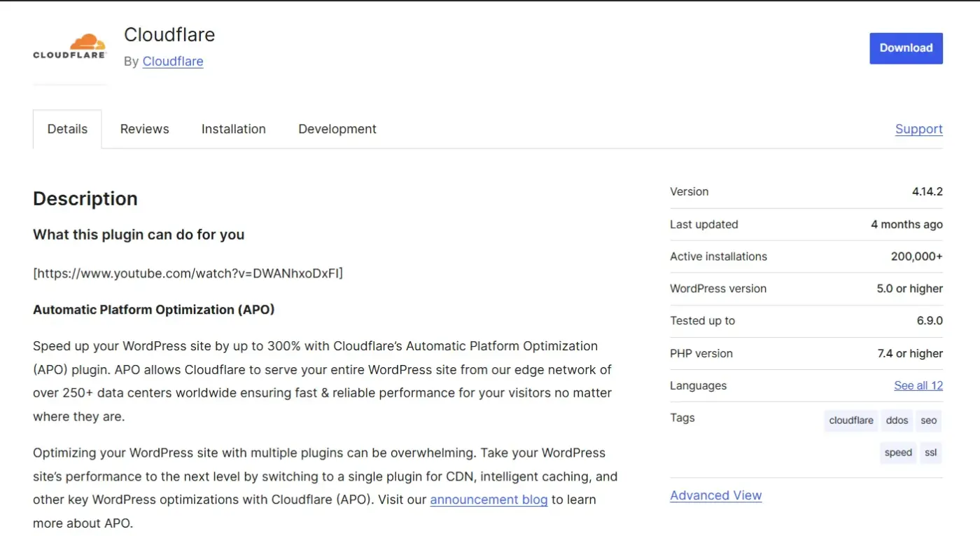The width and height of the screenshot is (980, 536).
Task: Download the Cloudflare plugin
Action: [906, 48]
